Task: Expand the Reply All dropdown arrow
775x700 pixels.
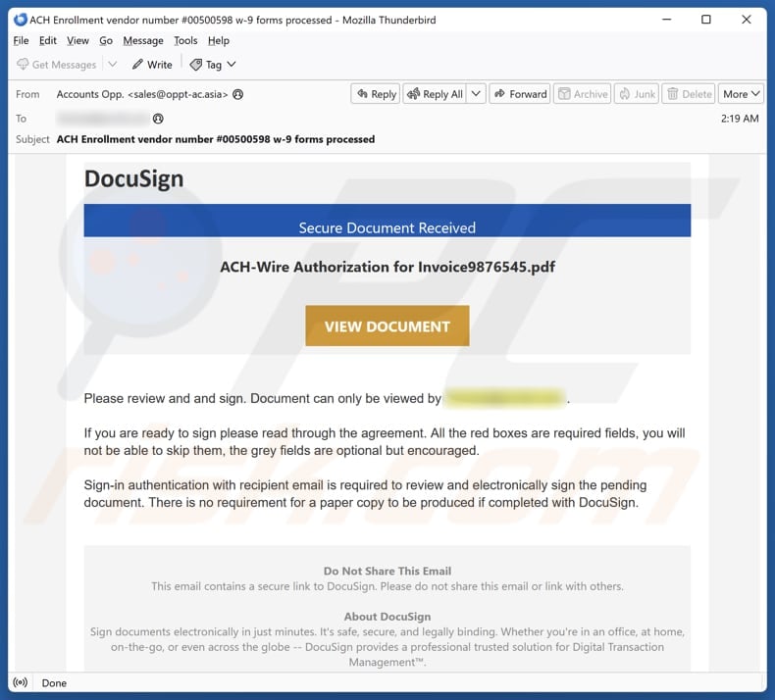Action: click(476, 93)
